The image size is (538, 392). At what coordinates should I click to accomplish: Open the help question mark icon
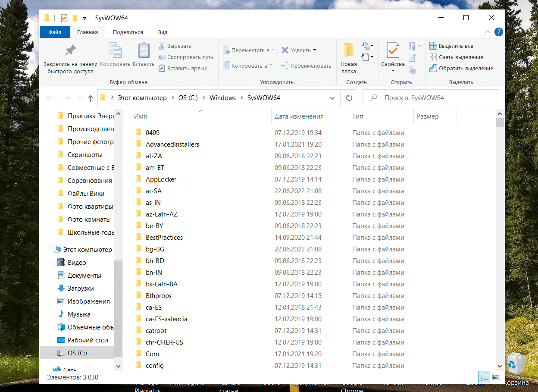point(498,32)
